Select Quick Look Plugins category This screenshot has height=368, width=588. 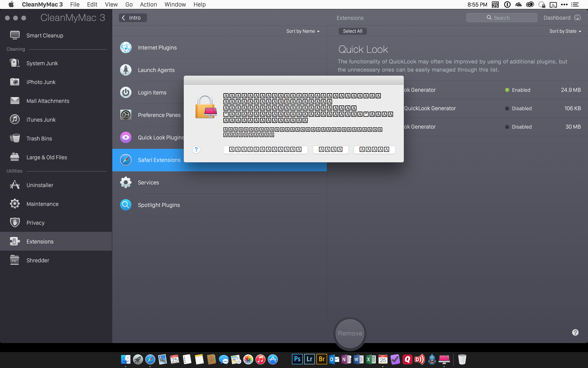coord(148,138)
